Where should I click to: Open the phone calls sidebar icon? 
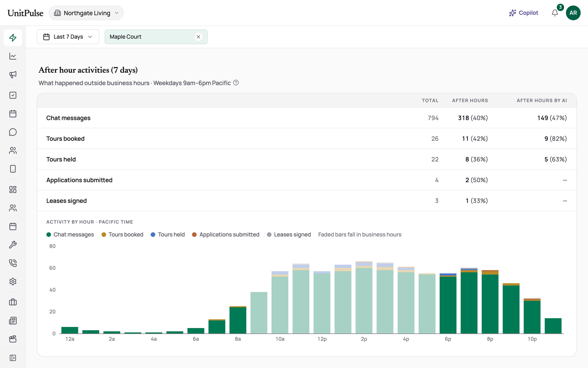point(13,263)
